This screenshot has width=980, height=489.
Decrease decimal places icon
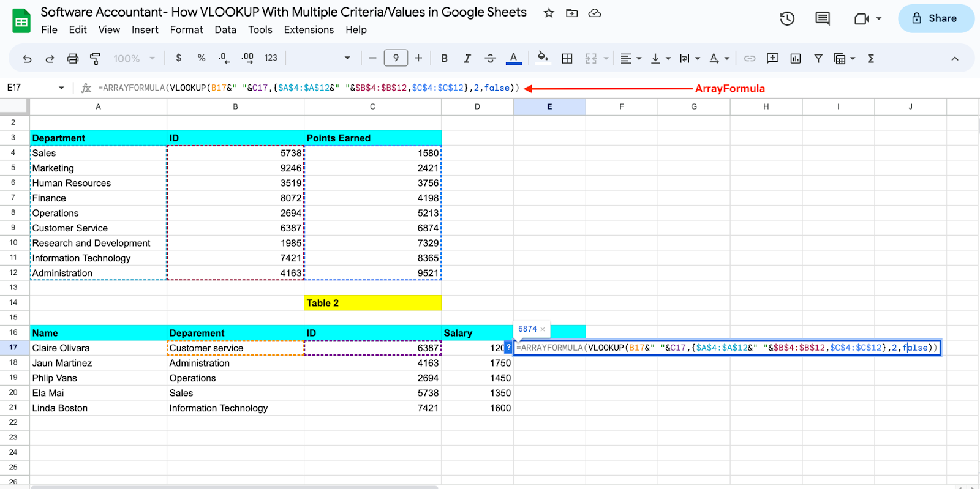(224, 58)
